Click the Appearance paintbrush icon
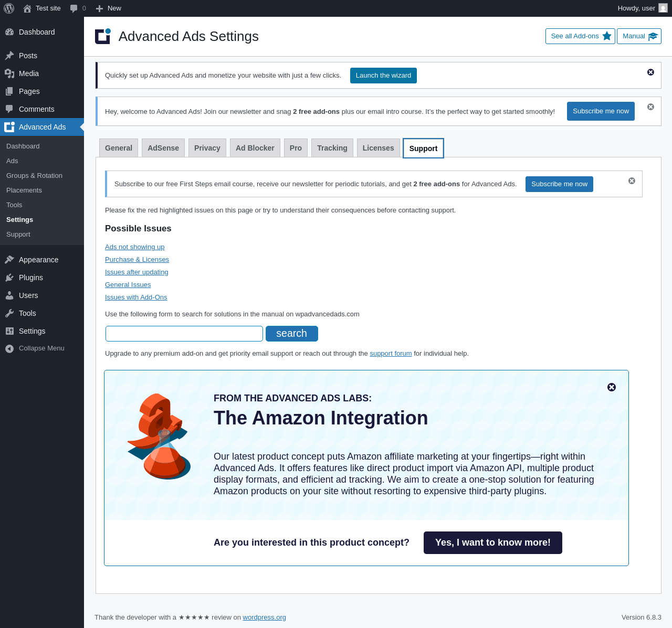Image resolution: width=672 pixels, height=628 pixels. pyautogui.click(x=9, y=260)
